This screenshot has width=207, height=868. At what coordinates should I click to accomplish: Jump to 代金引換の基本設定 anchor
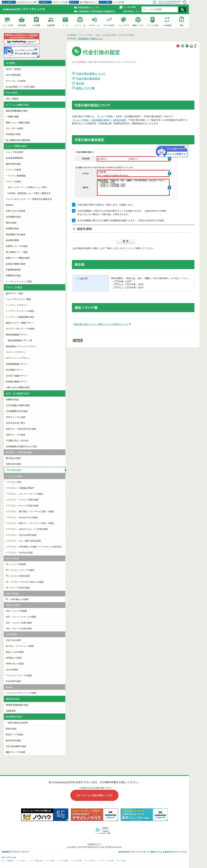pos(88,78)
